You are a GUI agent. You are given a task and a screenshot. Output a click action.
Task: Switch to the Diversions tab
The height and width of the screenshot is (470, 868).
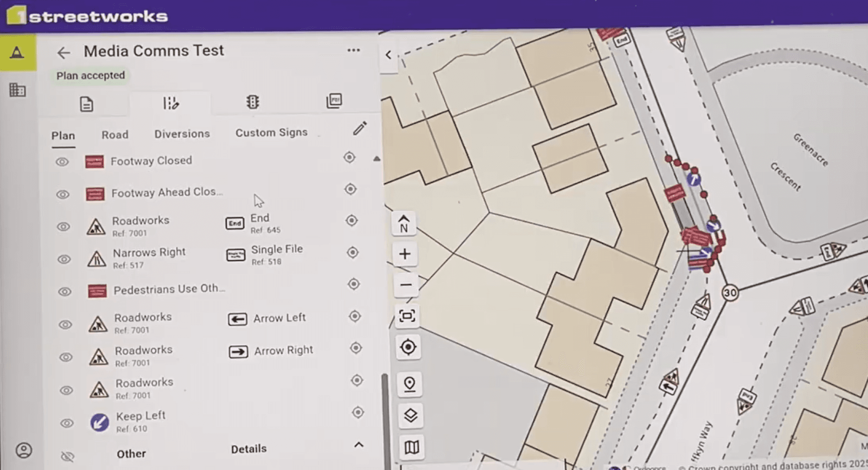pyautogui.click(x=182, y=134)
